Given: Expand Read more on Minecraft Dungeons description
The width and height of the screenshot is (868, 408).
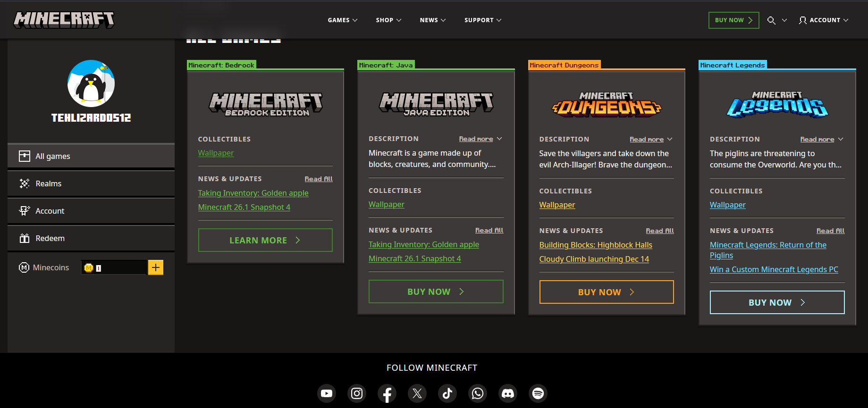Looking at the screenshot, I should click(x=650, y=139).
